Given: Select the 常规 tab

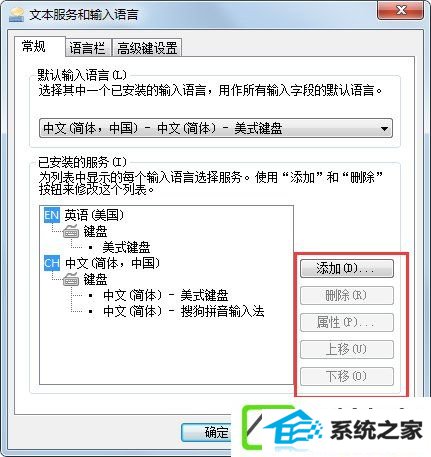Looking at the screenshot, I should 34,47.
